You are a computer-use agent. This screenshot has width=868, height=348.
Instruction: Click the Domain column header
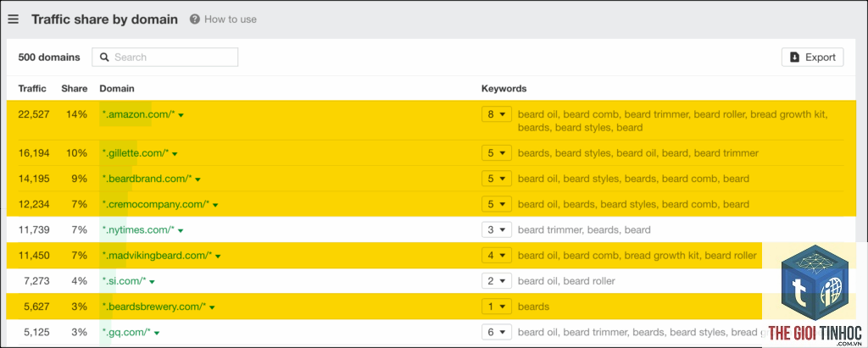point(117,89)
